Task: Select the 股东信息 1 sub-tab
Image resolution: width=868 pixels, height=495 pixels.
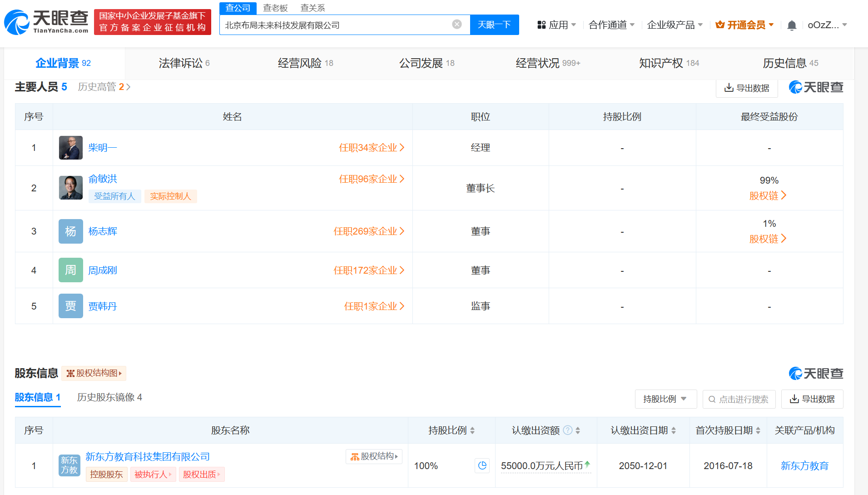Action: click(x=38, y=397)
